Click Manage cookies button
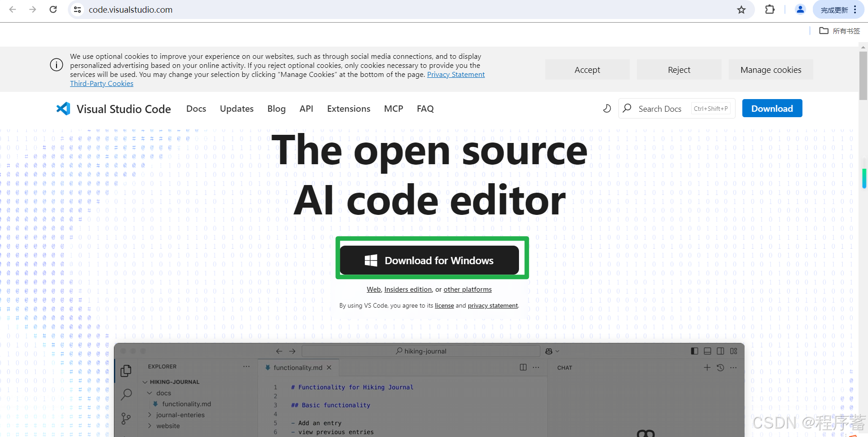Viewport: 868px width, 437px height. [x=771, y=70]
